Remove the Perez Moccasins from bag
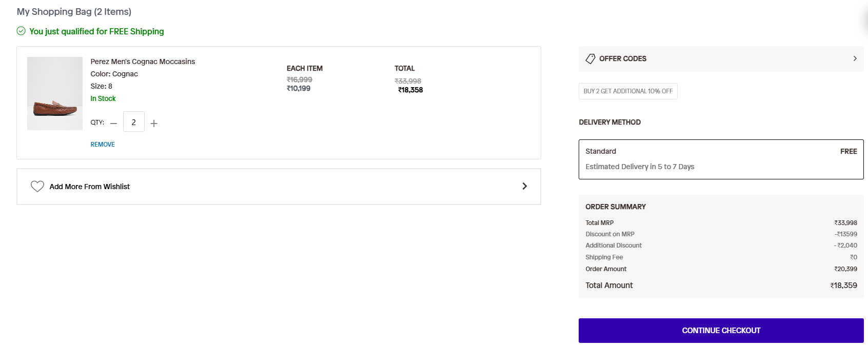Image resolution: width=868 pixels, height=347 pixels. pyautogui.click(x=103, y=145)
